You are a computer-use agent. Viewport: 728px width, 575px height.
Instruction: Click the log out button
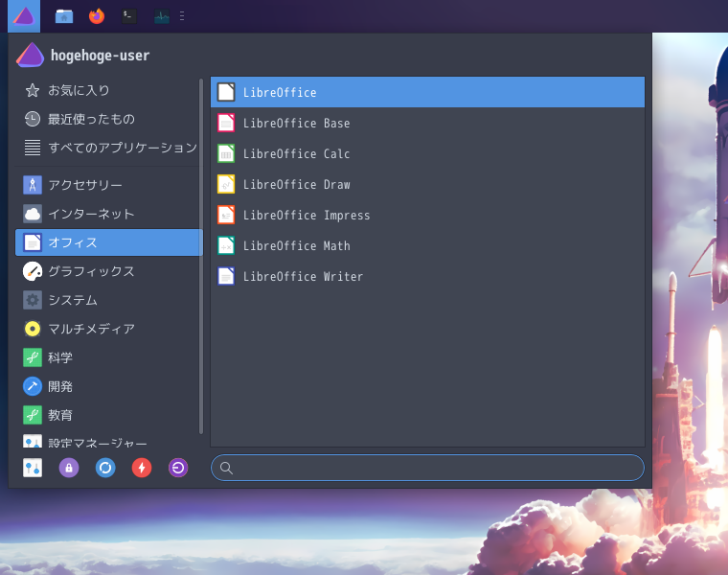click(178, 468)
